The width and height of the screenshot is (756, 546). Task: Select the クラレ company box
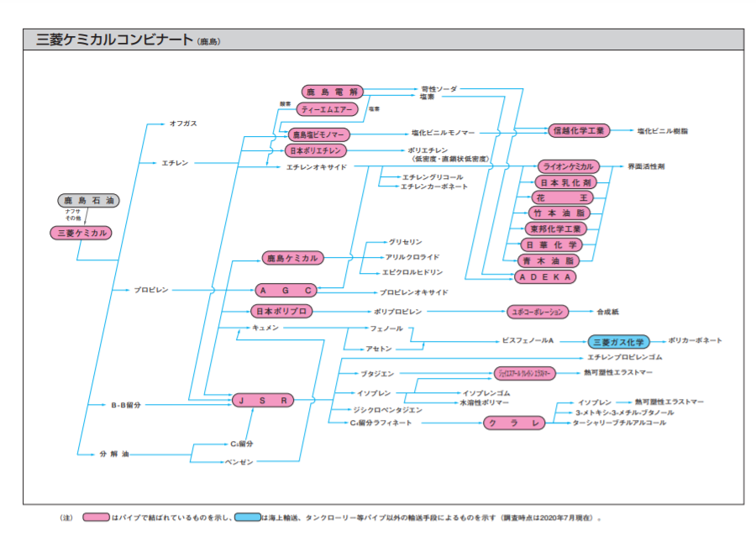click(x=514, y=423)
